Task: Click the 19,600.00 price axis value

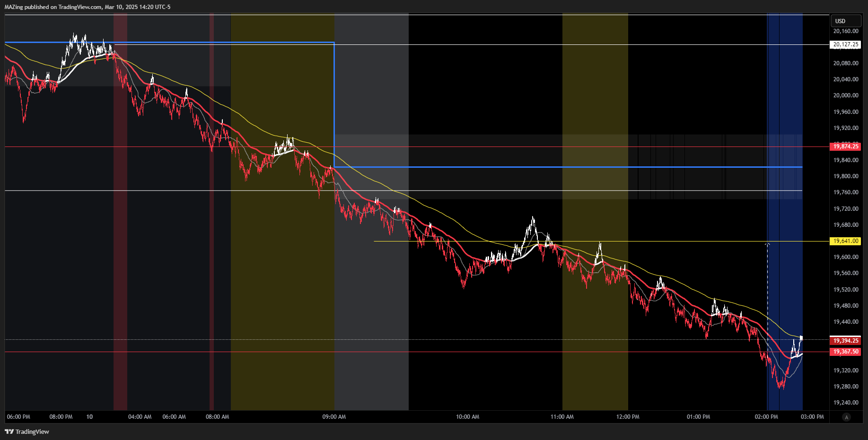Action: (x=846, y=257)
